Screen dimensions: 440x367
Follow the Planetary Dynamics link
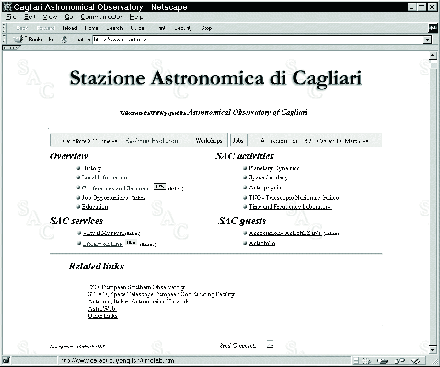274,168
